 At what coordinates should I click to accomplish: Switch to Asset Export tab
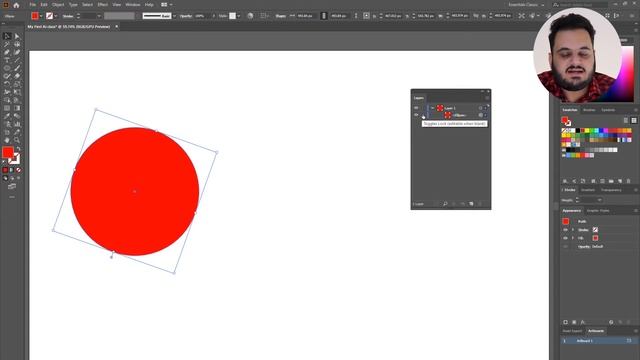[572, 331]
